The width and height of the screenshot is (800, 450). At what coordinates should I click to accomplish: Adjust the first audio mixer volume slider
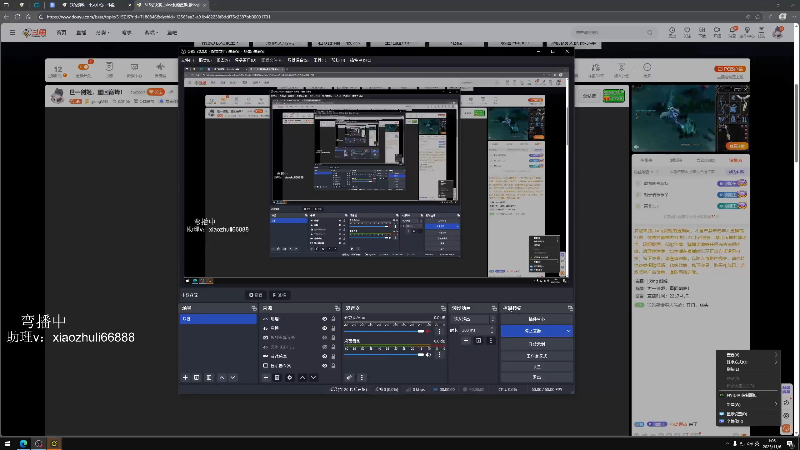click(x=385, y=331)
